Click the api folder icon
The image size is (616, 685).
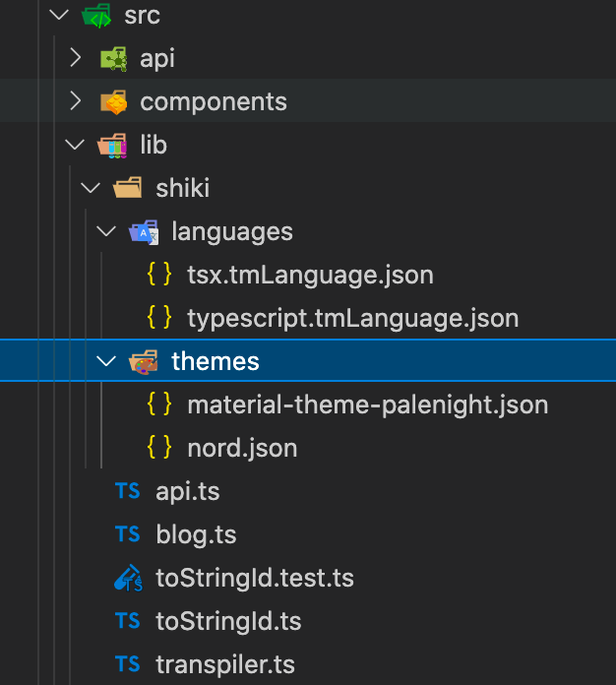(112, 59)
